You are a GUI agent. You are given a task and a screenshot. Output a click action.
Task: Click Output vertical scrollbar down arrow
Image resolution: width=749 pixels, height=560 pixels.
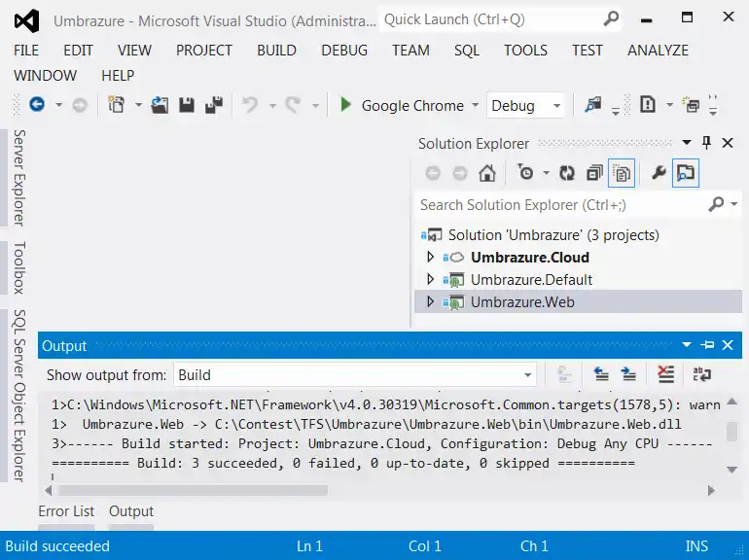[731, 470]
